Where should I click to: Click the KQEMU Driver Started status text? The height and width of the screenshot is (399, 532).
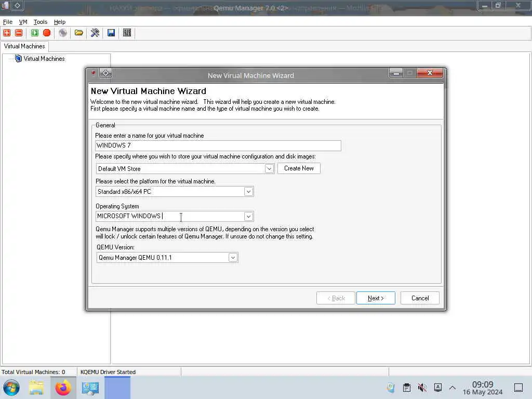point(108,372)
